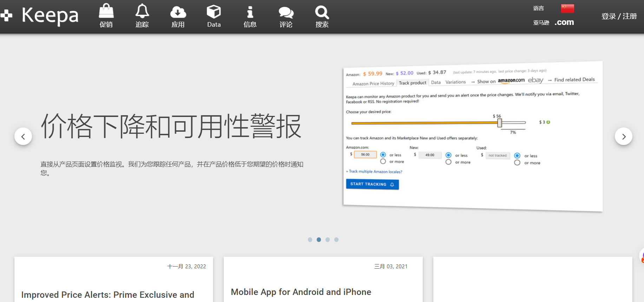This screenshot has width=644, height=302.
Task: Go to the previous carousel slide
Action: tap(23, 136)
